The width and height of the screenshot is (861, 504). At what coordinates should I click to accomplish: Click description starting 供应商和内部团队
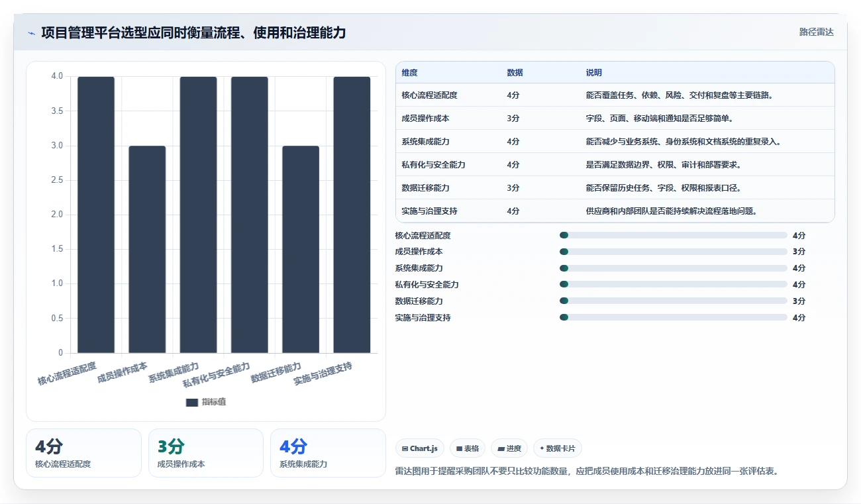point(672,211)
